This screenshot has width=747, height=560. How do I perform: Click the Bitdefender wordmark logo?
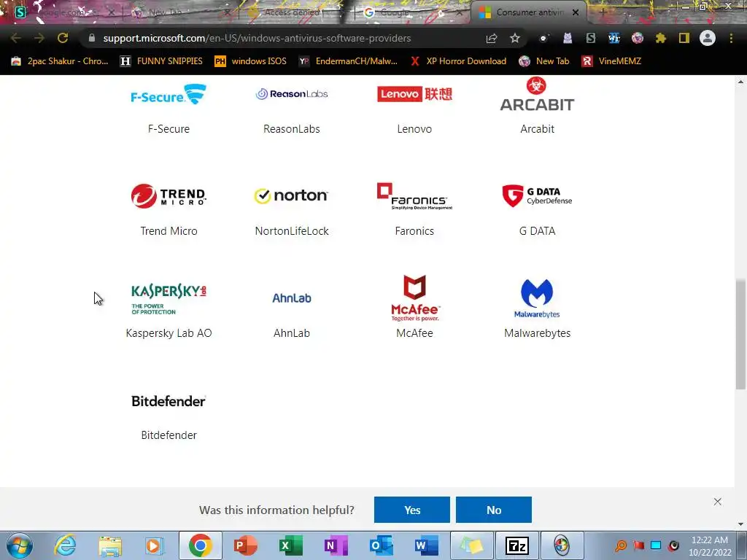click(x=169, y=401)
